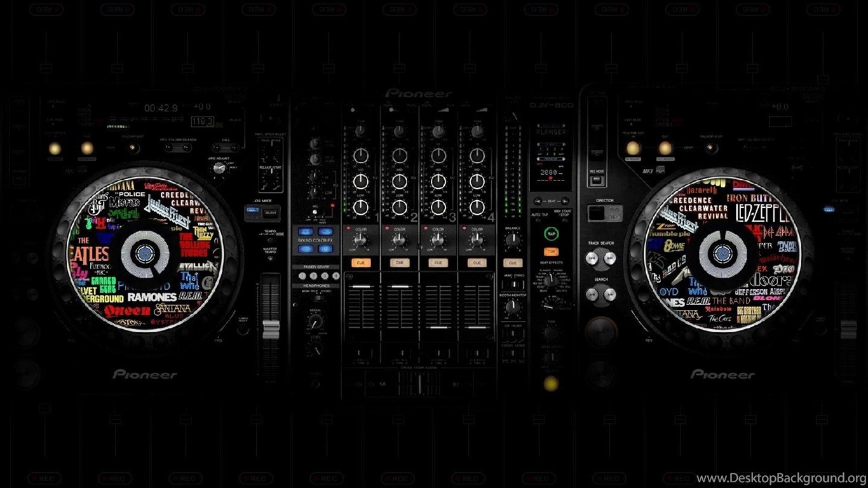Click the beat right arrow button
This screenshot has width=868, height=488.
coord(566,201)
